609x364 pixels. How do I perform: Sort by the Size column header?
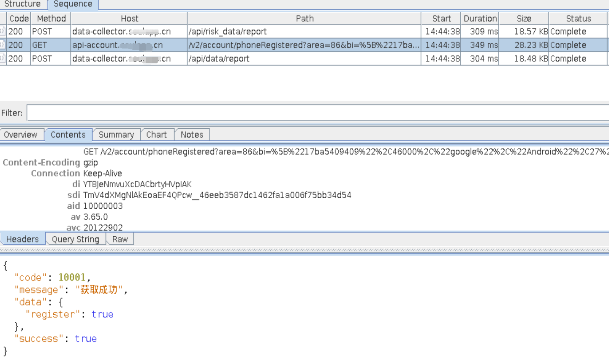coord(524,19)
